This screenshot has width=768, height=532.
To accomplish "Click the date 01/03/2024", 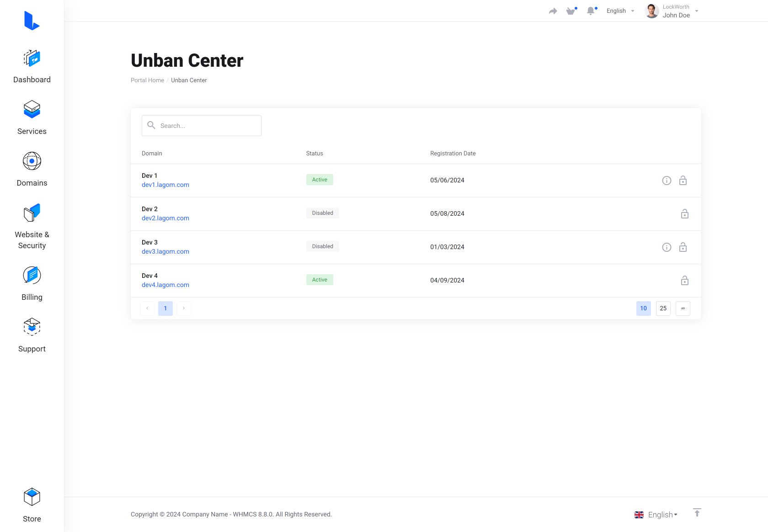I will coord(447,247).
